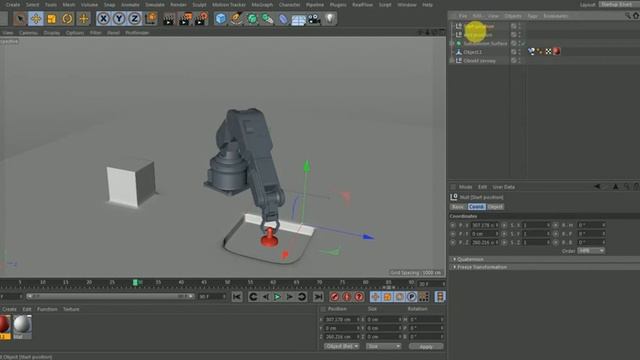640x360 pixels.
Task: Switch to the Object tab
Action: point(495,207)
